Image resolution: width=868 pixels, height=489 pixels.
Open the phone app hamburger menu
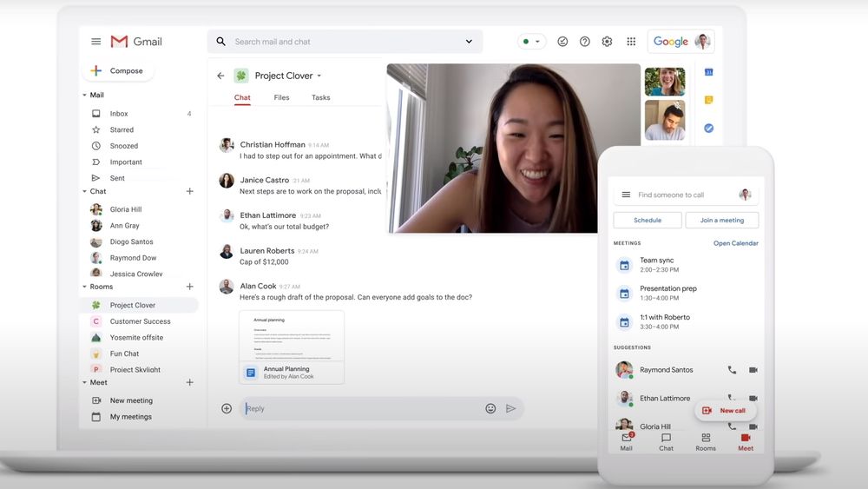[626, 195]
